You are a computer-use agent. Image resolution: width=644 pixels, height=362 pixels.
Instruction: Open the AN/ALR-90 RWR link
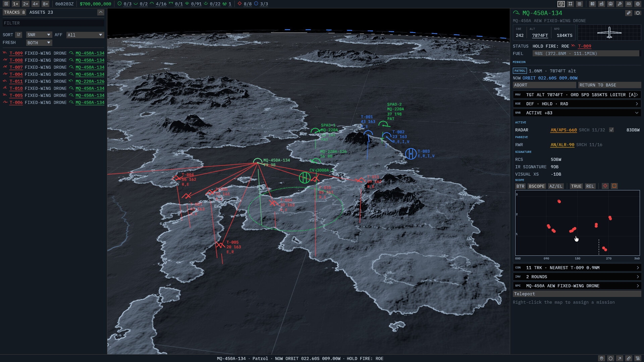click(562, 145)
